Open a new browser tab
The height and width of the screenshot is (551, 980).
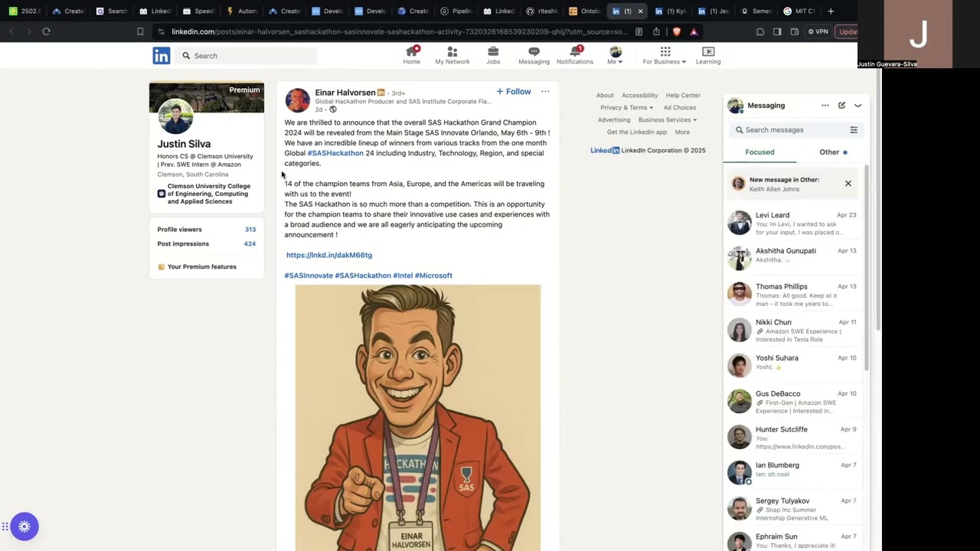(831, 11)
